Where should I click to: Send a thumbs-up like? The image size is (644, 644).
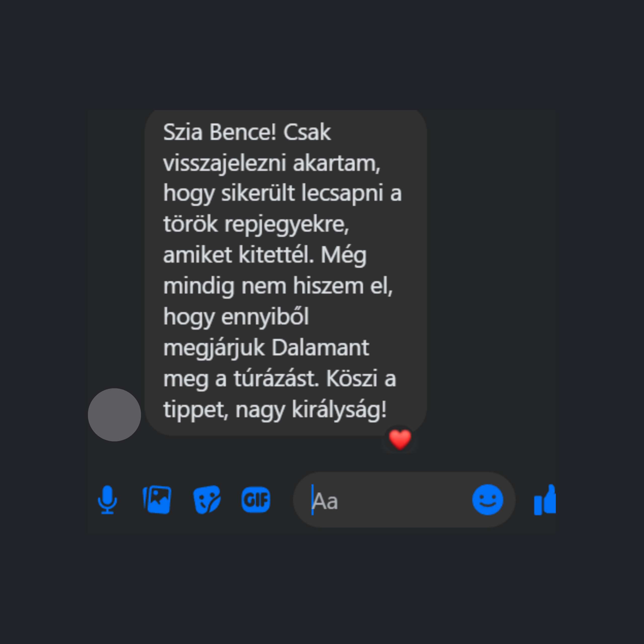545,500
